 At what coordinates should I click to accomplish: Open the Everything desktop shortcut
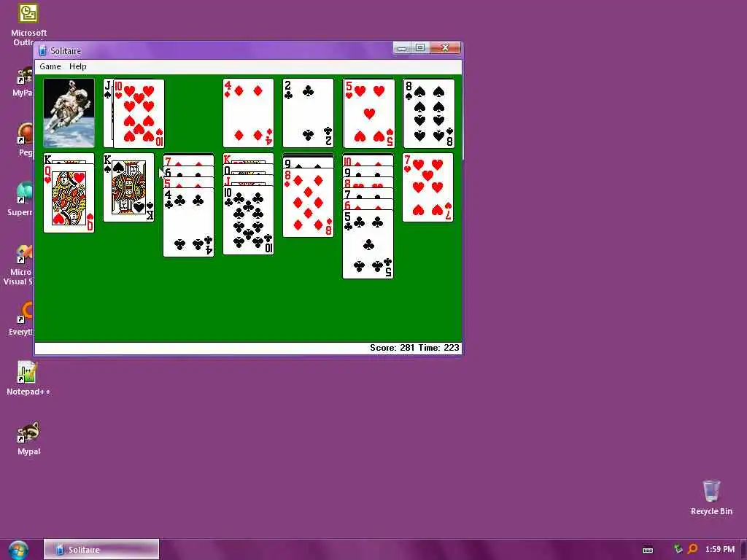pos(21,319)
